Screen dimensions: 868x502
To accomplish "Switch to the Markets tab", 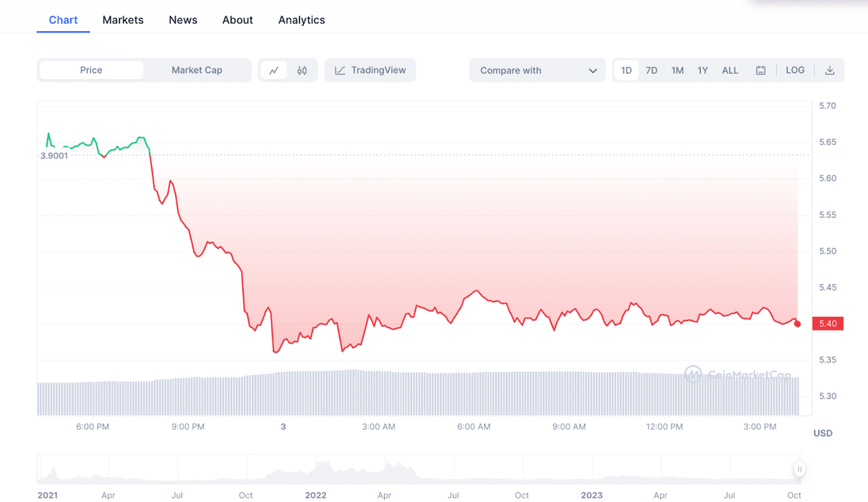I will tap(122, 20).
